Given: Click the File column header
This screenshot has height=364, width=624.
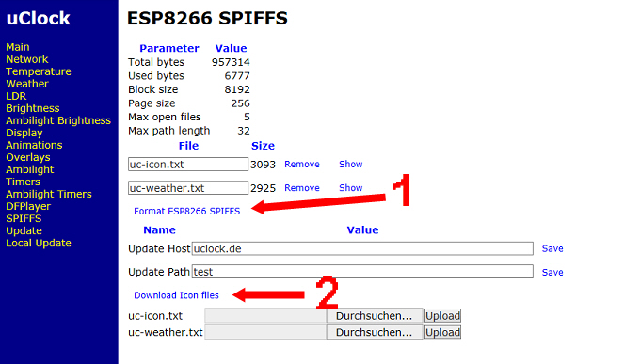Looking at the screenshot, I should tap(188, 146).
